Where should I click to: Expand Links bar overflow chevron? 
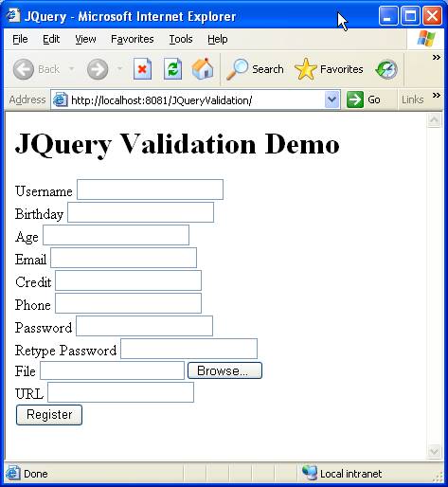tap(437, 95)
